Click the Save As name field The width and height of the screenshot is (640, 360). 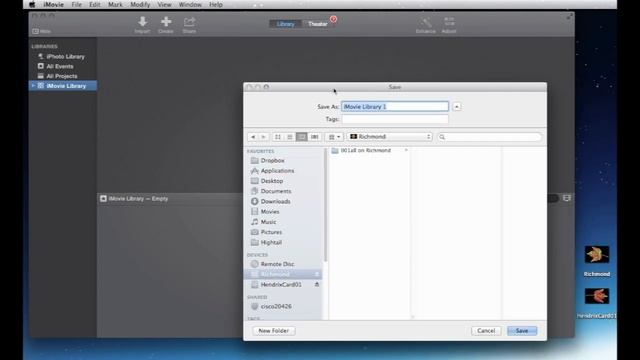[x=395, y=107]
